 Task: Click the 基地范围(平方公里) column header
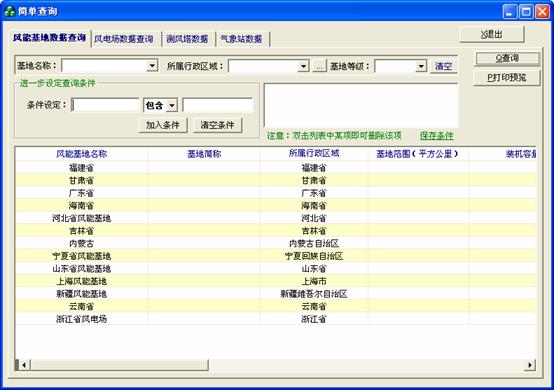pyautogui.click(x=417, y=154)
